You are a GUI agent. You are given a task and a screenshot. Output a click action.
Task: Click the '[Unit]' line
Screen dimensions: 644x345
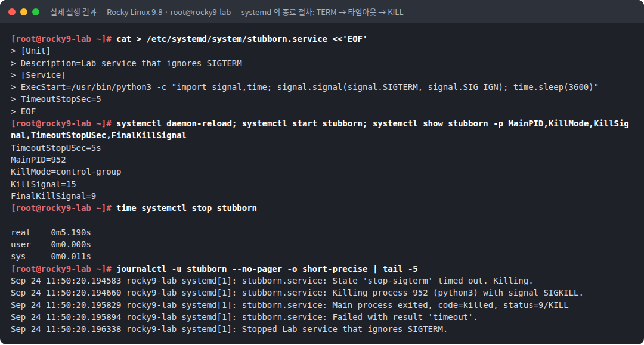tap(30, 51)
